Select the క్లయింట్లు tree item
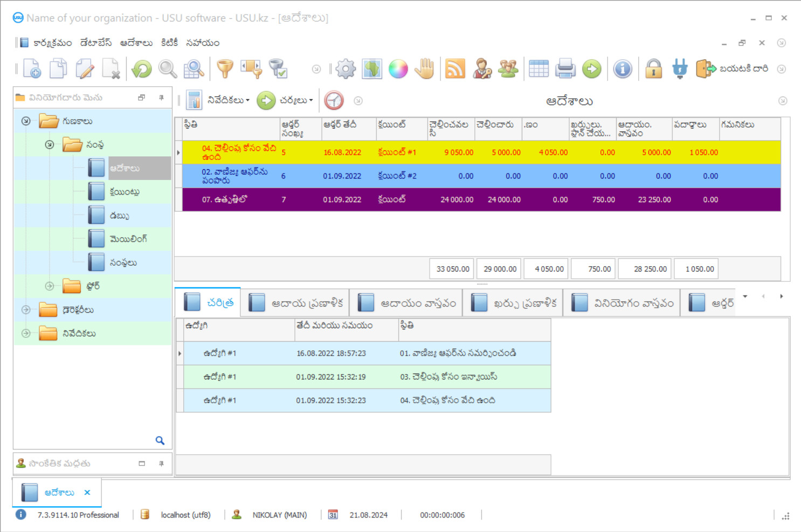Image resolution: width=801 pixels, height=532 pixels. tap(125, 192)
